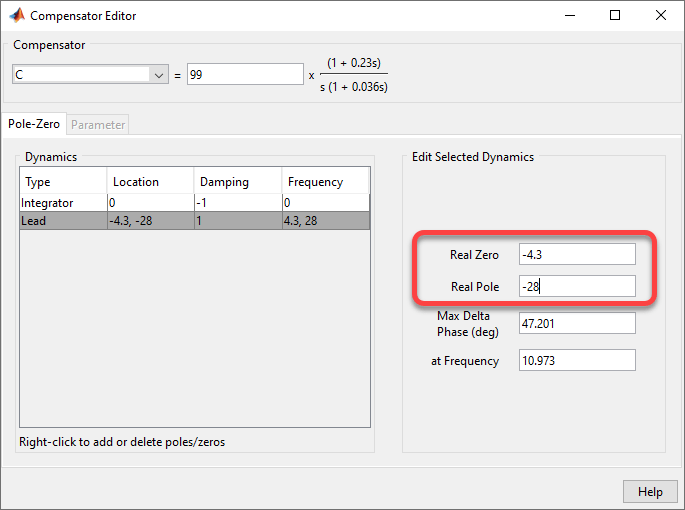Click the Integrator location cell showing 0

point(150,203)
